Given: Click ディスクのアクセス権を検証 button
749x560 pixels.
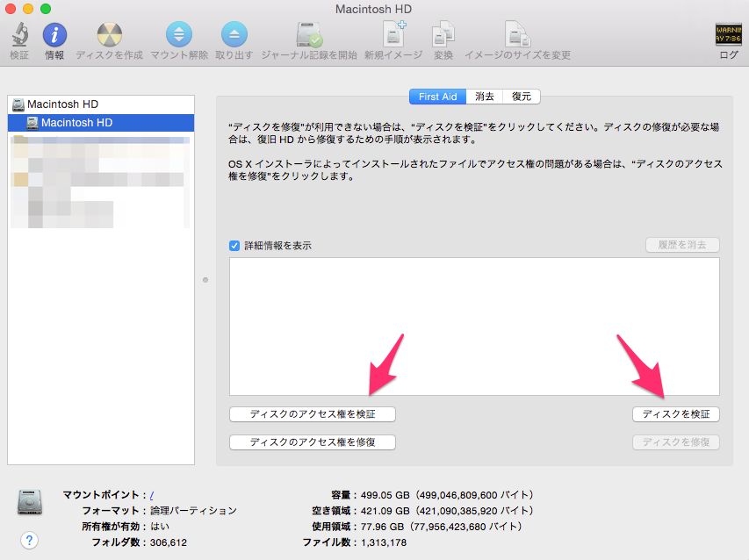Looking at the screenshot, I should (313, 414).
